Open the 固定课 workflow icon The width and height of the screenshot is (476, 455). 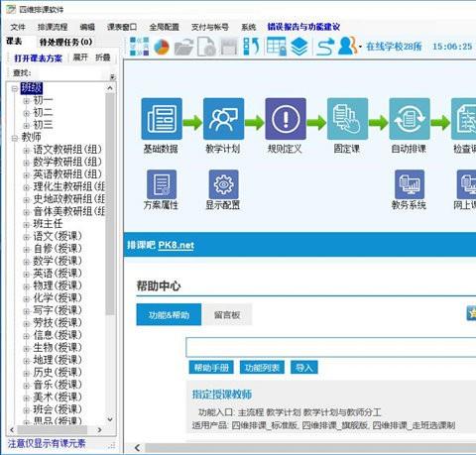(347, 119)
